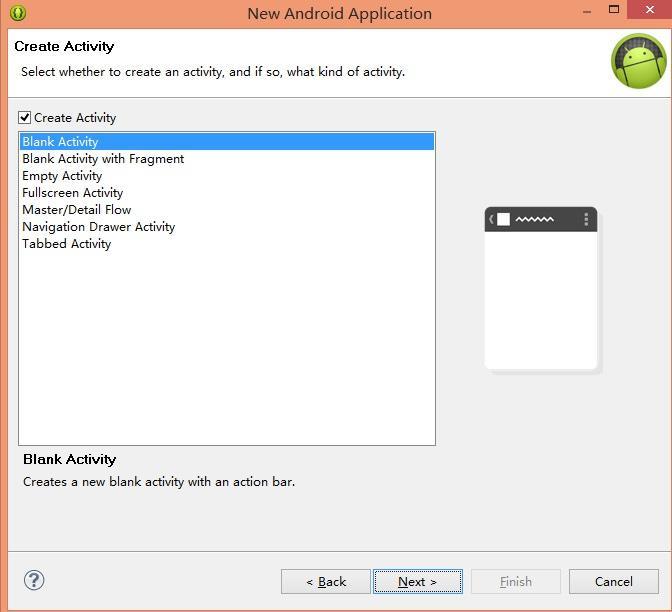Choose Empty Activity template

click(62, 176)
